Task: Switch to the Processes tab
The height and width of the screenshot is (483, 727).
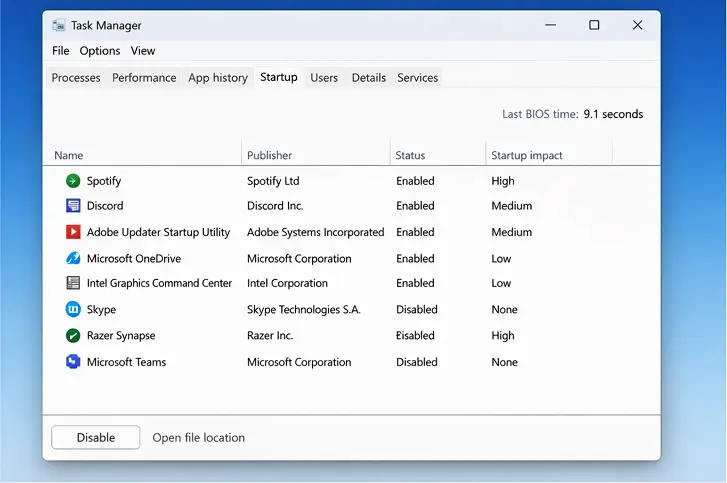Action: 76,77
